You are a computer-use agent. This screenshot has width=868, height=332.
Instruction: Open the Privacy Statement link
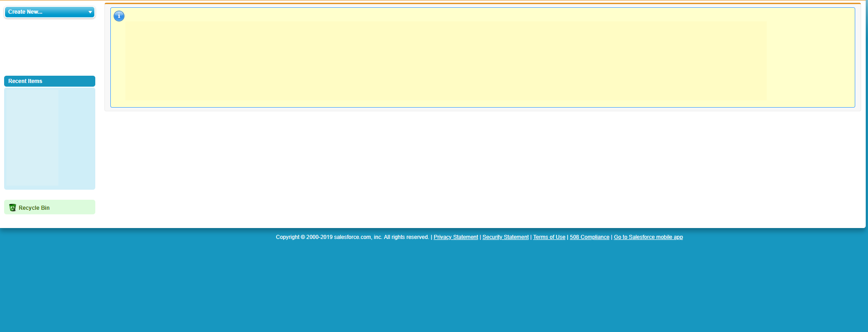click(x=456, y=237)
